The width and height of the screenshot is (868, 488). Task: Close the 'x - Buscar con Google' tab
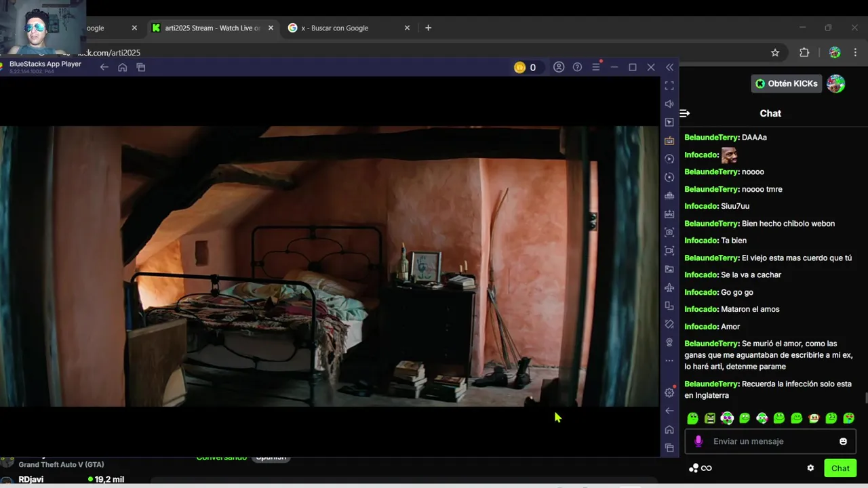coord(407,28)
